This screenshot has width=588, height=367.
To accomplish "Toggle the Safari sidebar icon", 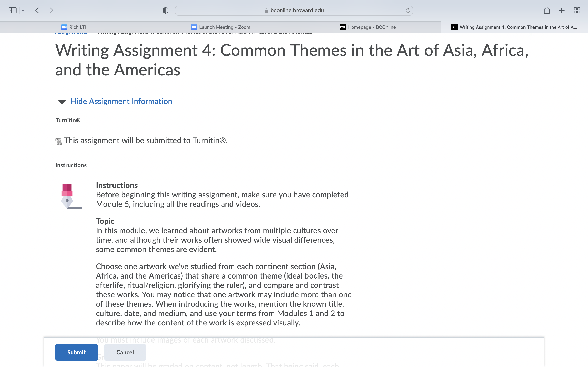I will (x=12, y=10).
